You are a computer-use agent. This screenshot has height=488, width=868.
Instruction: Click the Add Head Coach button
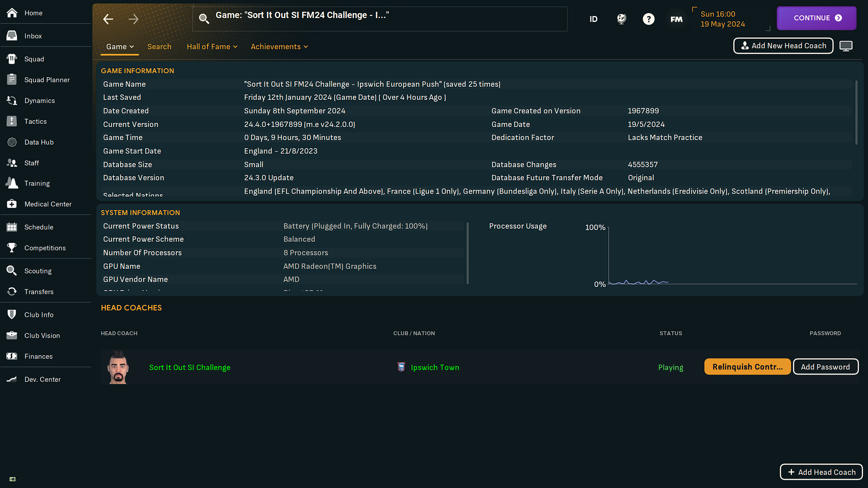pyautogui.click(x=821, y=472)
